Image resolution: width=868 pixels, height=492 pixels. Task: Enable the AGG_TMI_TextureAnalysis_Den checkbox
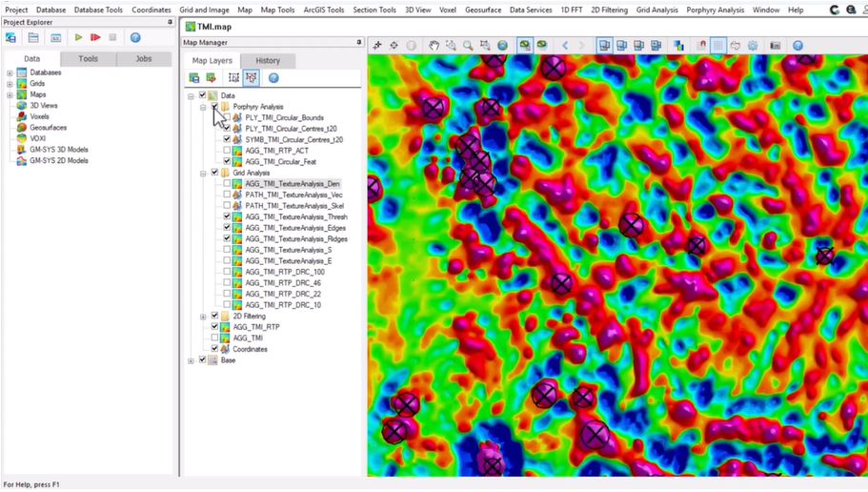click(x=227, y=183)
